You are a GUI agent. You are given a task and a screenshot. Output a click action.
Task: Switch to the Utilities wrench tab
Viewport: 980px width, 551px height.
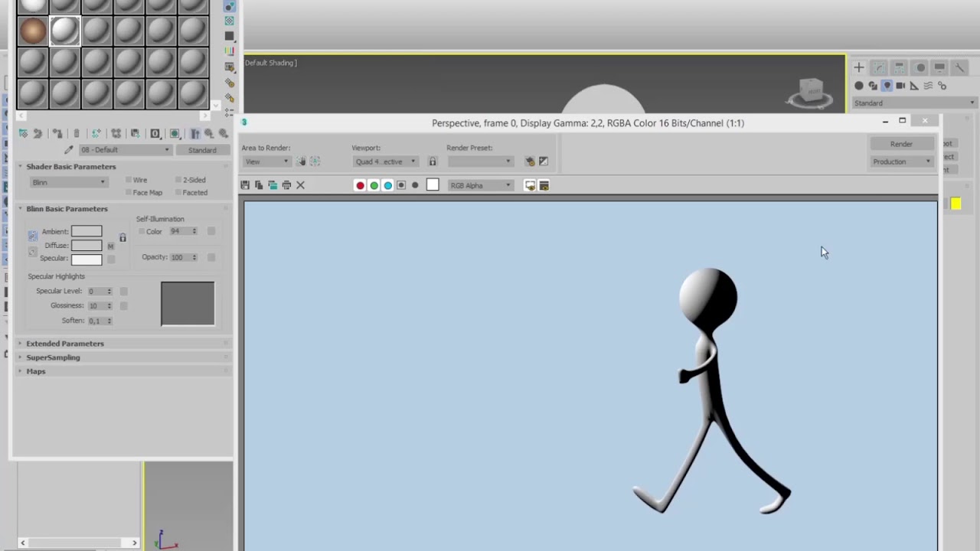click(959, 67)
